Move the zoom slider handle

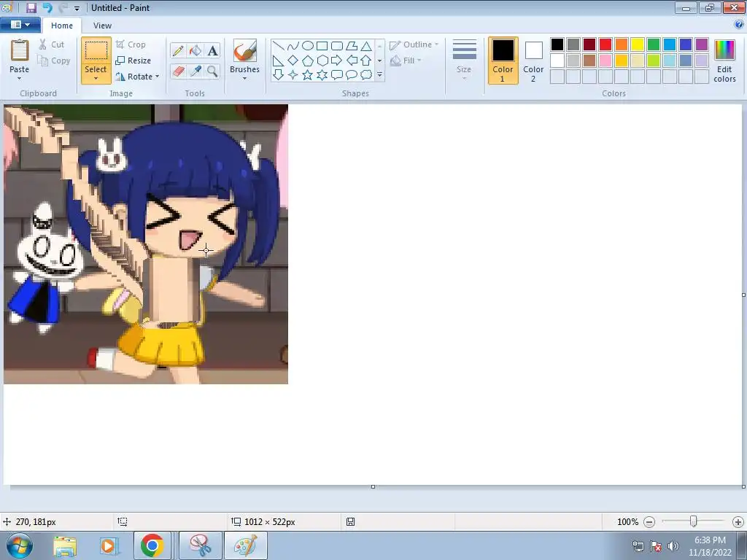click(x=694, y=522)
